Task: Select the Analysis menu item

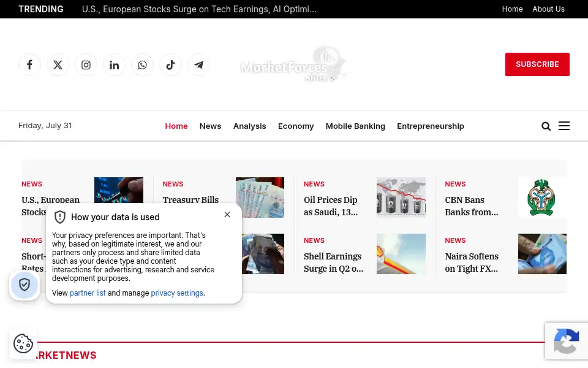Action: [x=249, y=126]
